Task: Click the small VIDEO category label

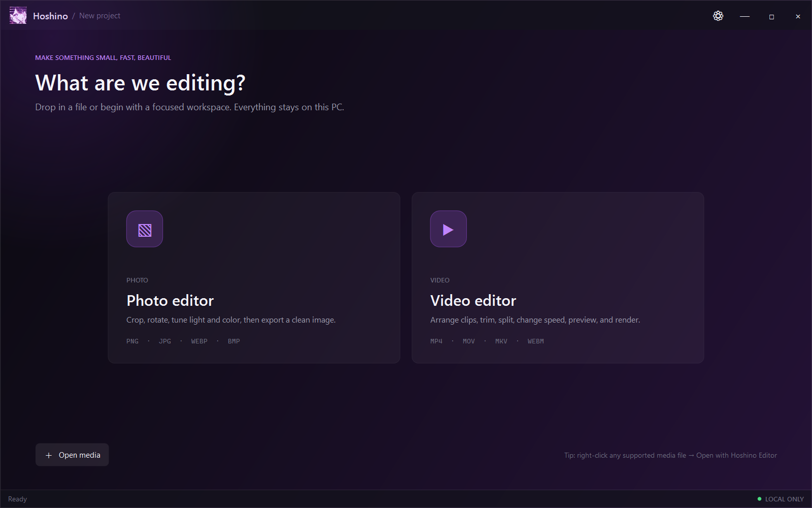Action: [x=440, y=280]
